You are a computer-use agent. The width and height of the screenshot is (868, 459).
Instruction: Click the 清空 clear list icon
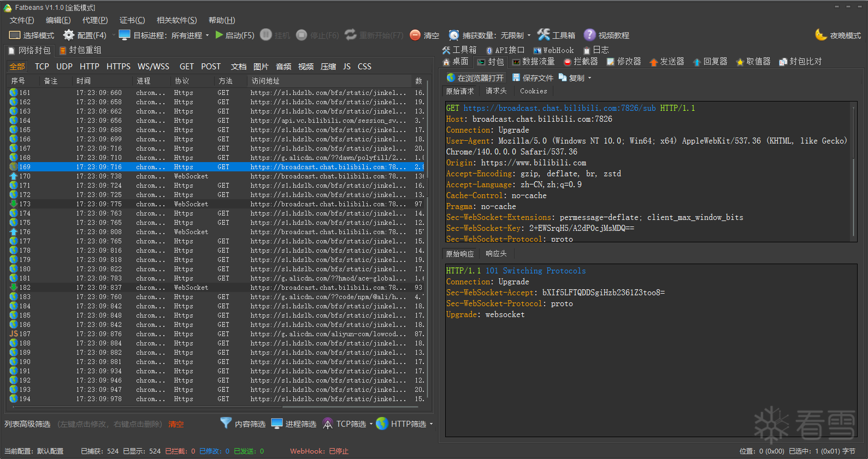pyautogui.click(x=415, y=35)
